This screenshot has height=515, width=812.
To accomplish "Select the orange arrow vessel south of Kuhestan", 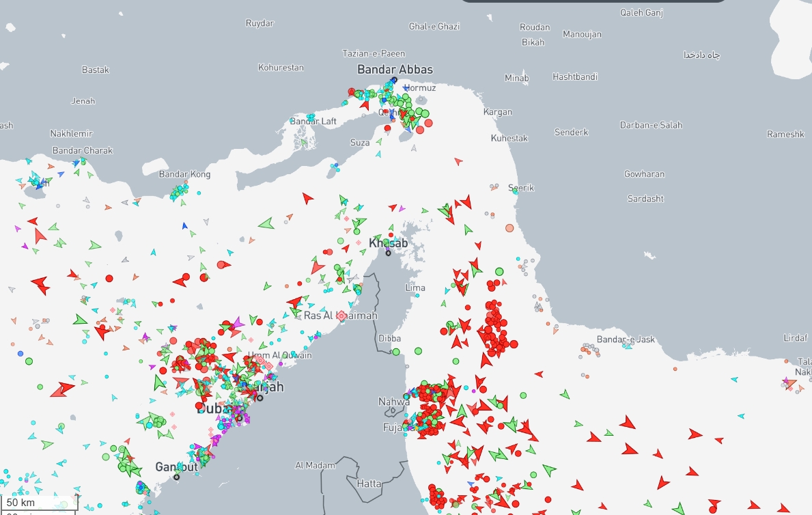I will pos(458,161).
